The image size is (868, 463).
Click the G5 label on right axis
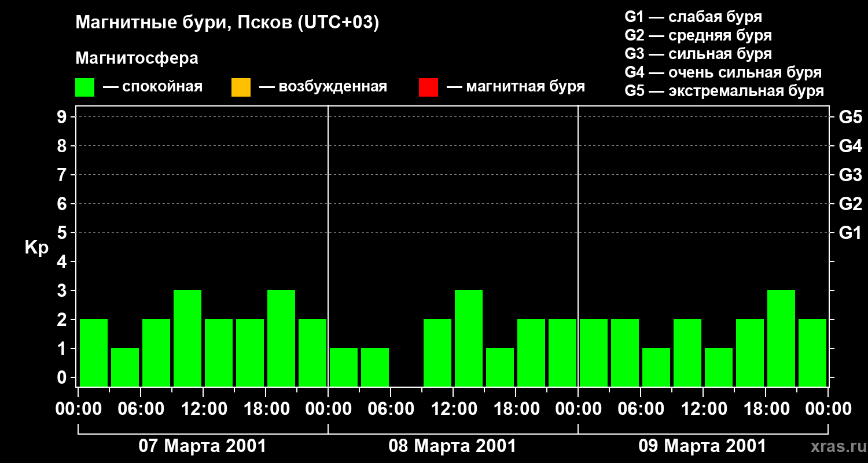(850, 117)
